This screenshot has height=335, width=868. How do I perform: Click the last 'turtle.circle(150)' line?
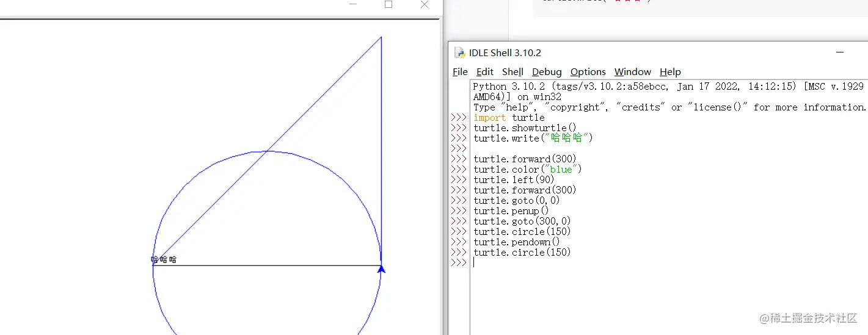pos(522,253)
